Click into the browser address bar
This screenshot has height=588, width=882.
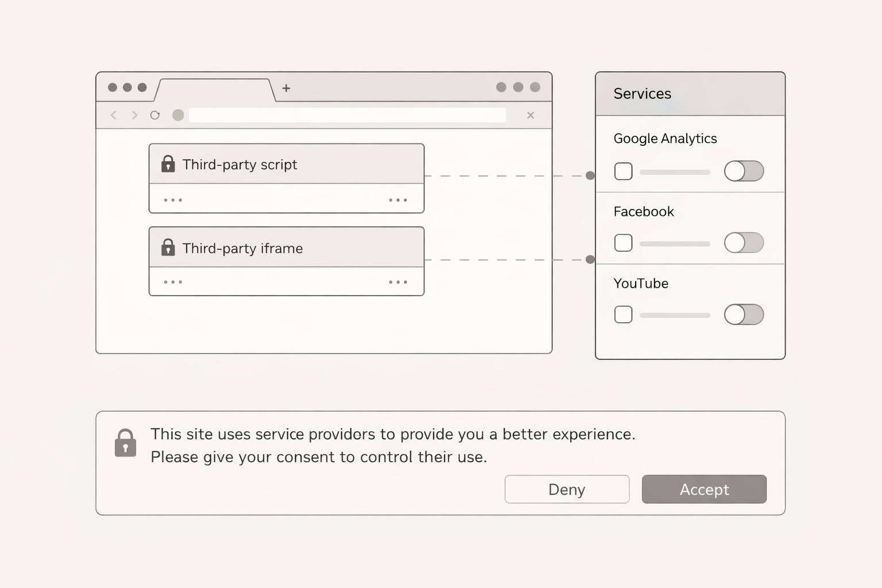coord(347,115)
